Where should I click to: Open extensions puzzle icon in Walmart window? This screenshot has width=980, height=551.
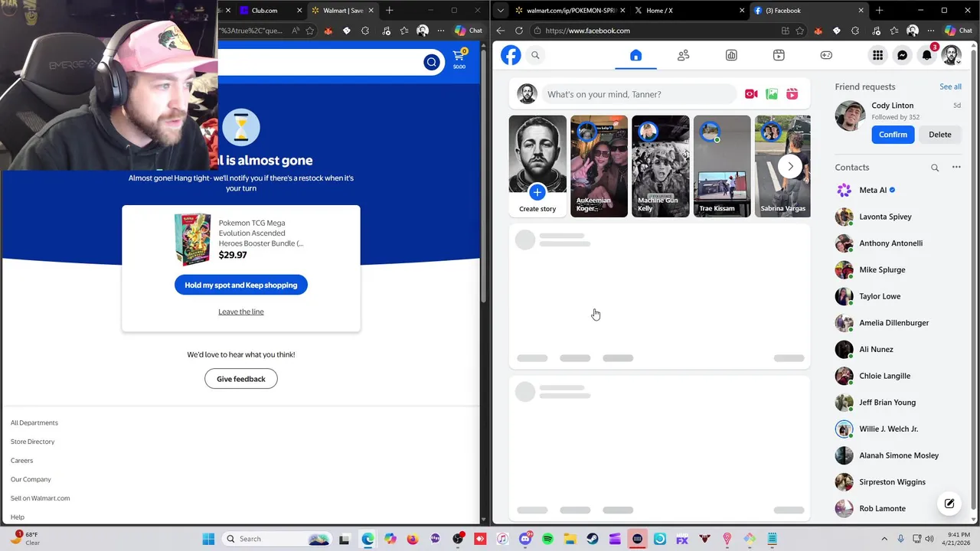point(365,31)
